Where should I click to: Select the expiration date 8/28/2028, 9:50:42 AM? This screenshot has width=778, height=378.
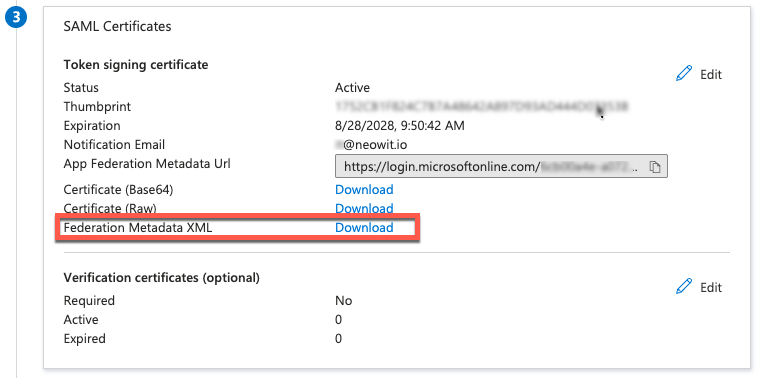pos(400,126)
